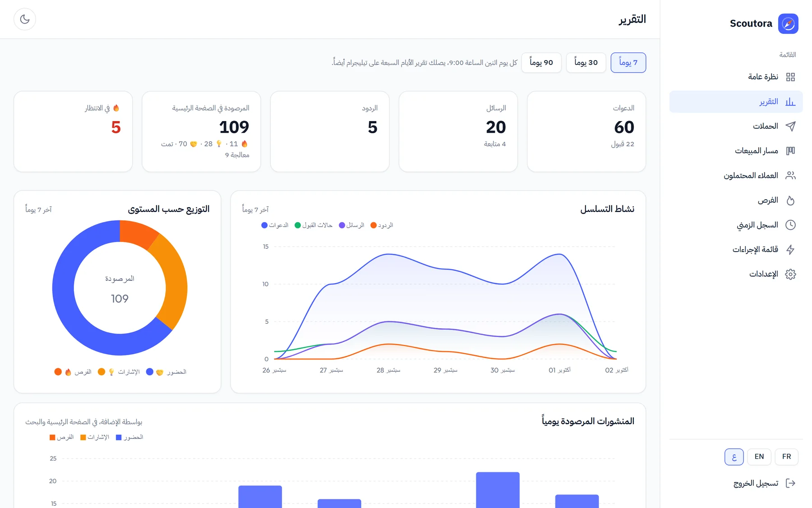Open the الرسائل 20 stat card
The height and width of the screenshot is (508, 812).
(x=458, y=132)
